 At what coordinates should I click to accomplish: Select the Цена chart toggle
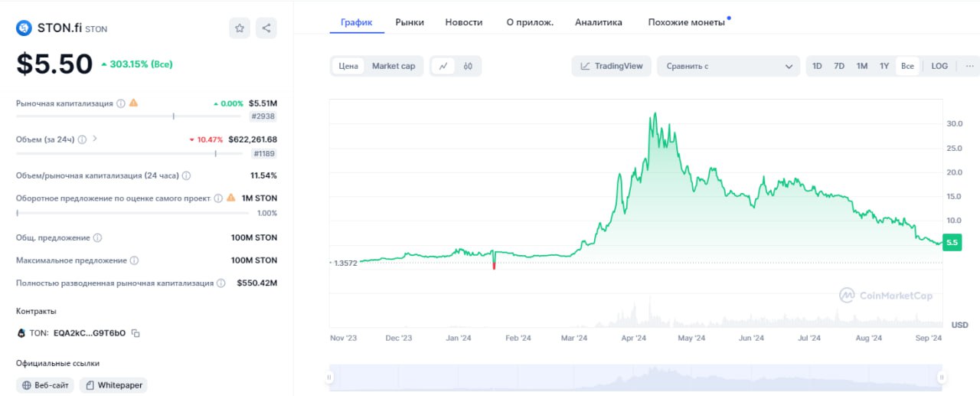tap(348, 66)
